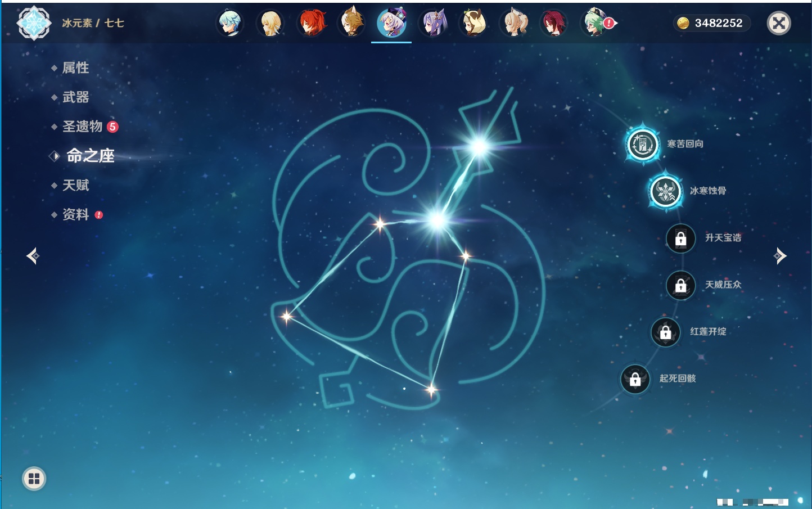812x509 pixels.
Task: Open the 冰寒蚀骨 constellation node
Action: [666, 191]
